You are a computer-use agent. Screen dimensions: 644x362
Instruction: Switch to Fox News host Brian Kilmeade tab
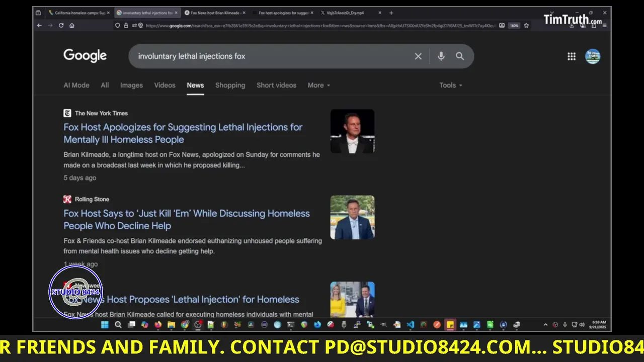click(x=214, y=13)
